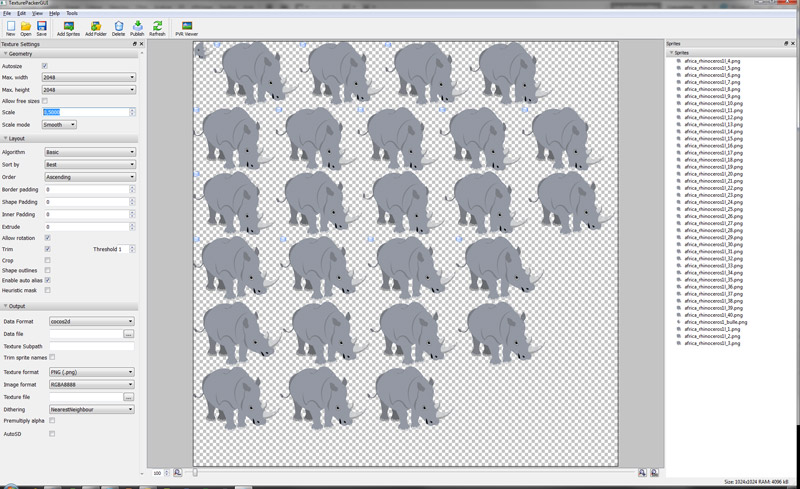The width and height of the screenshot is (800, 489).
Task: Toggle the Autosize checkbox
Action: coord(45,66)
